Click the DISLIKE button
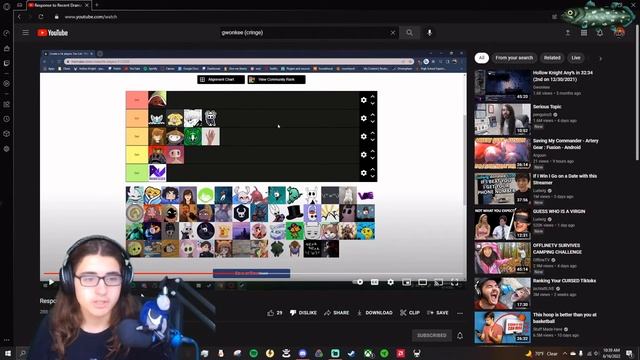 tap(303, 313)
